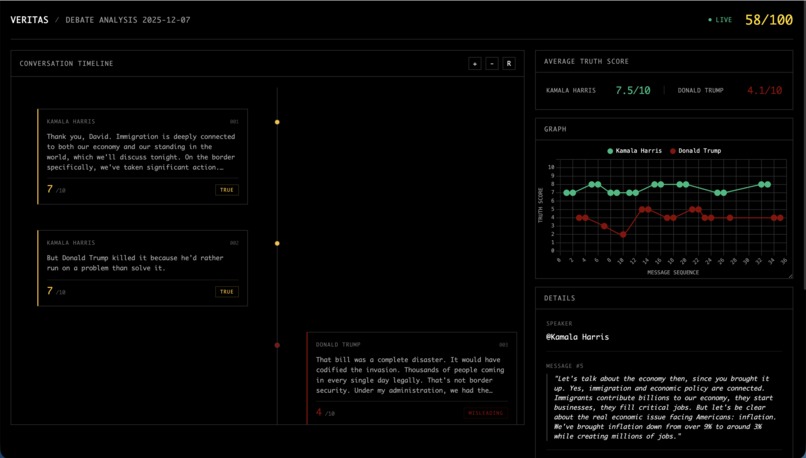Click the TRUE badge on message 001
Screen dimensions: 806x458
(x=227, y=190)
